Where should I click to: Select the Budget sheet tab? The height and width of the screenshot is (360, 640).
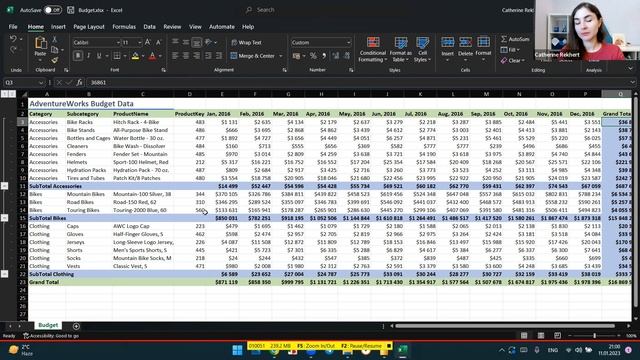coord(48,325)
